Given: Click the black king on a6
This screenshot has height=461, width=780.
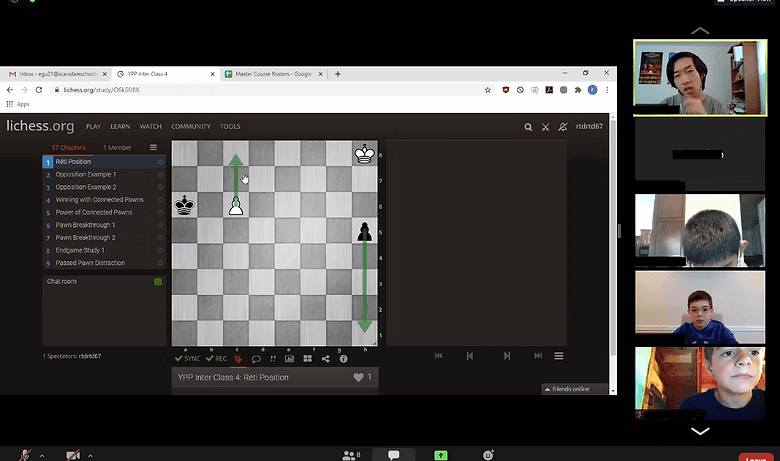Looking at the screenshot, I should (x=185, y=205).
